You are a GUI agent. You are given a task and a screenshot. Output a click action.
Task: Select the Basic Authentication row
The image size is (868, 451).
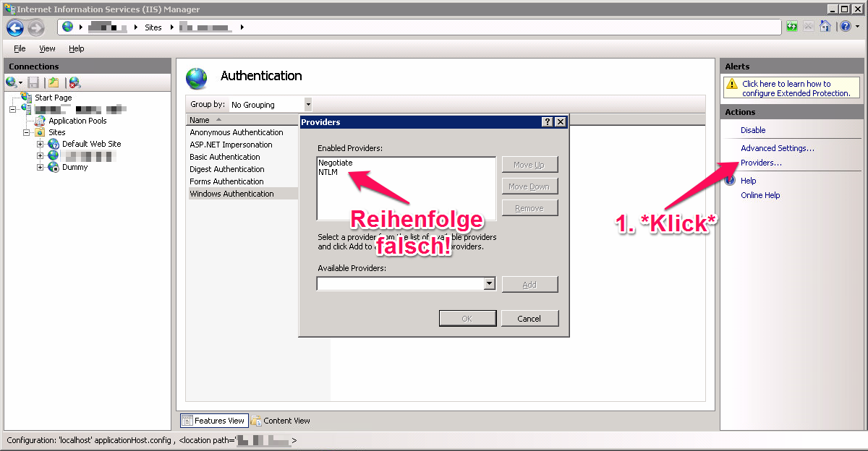click(x=225, y=157)
